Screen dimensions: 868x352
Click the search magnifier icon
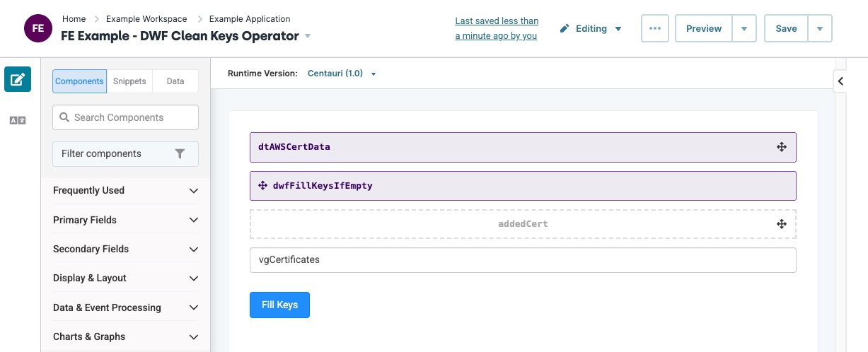[64, 117]
